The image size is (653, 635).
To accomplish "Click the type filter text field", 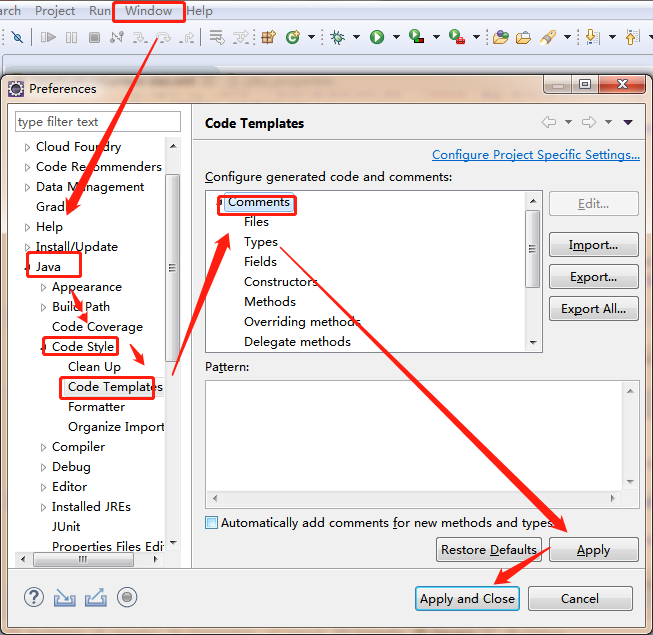I will [98, 122].
